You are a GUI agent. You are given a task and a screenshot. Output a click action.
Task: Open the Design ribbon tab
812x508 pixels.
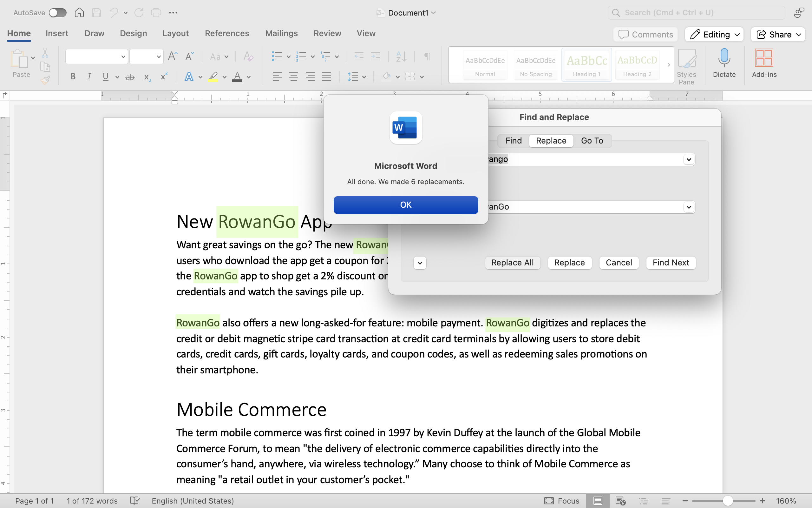coord(133,33)
